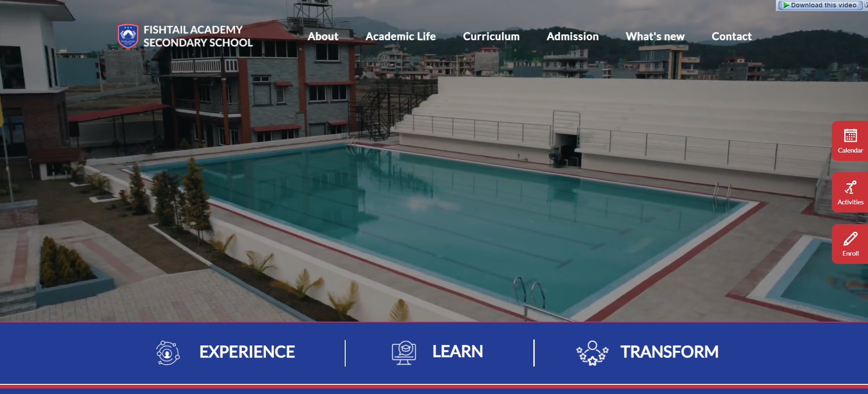Open the Academic Life menu
The image size is (868, 394).
401,36
